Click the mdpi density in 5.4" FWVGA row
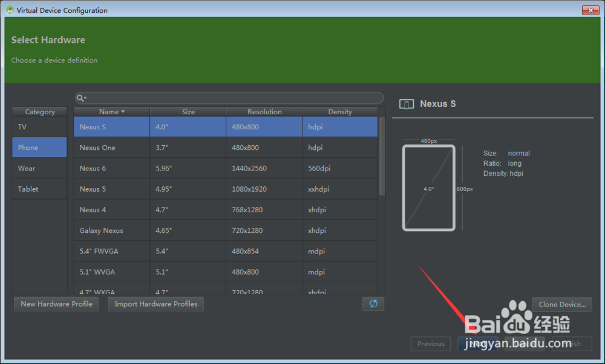605x364 pixels. point(340,251)
